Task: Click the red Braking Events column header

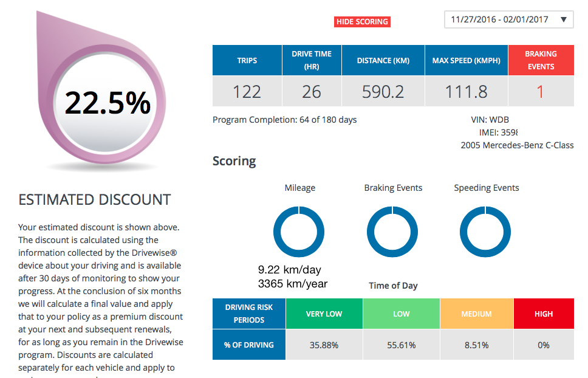Action: pos(541,60)
